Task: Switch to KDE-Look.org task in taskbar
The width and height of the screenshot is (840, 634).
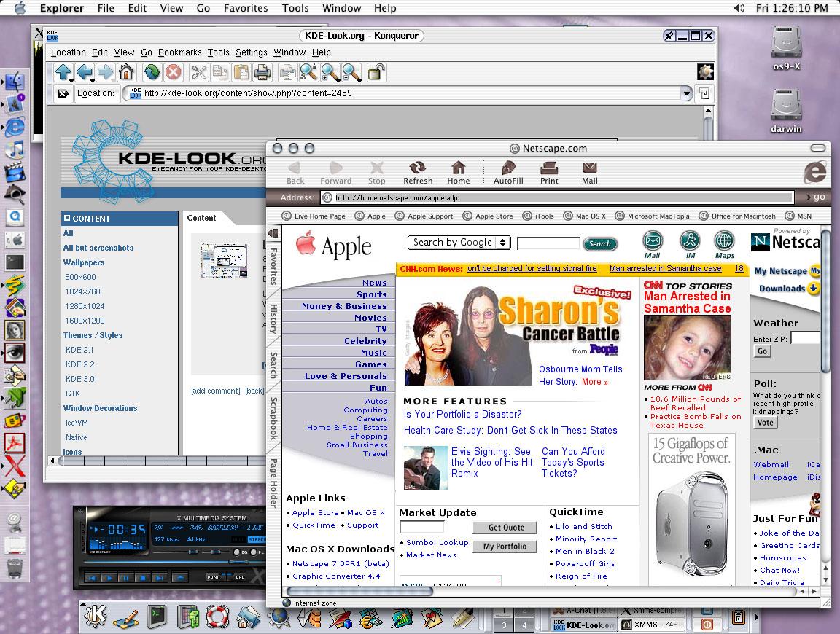Action: [584, 625]
